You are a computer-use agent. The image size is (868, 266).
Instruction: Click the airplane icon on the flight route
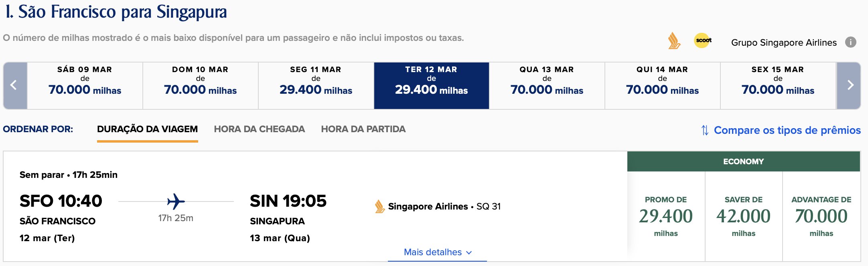(x=176, y=201)
